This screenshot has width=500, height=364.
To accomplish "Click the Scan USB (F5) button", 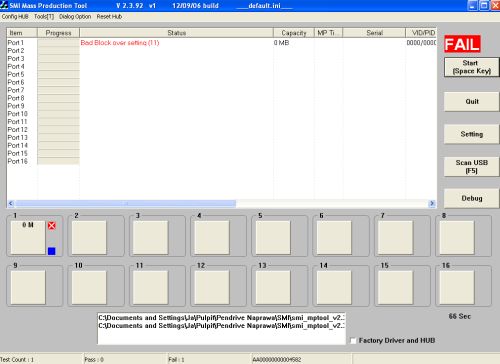I will tap(471, 167).
